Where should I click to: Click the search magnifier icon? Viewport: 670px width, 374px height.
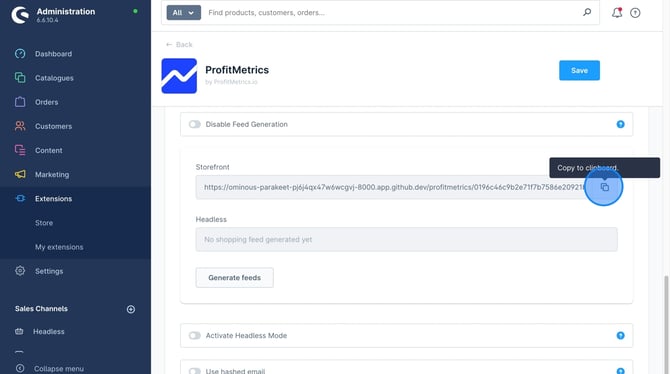pos(587,12)
